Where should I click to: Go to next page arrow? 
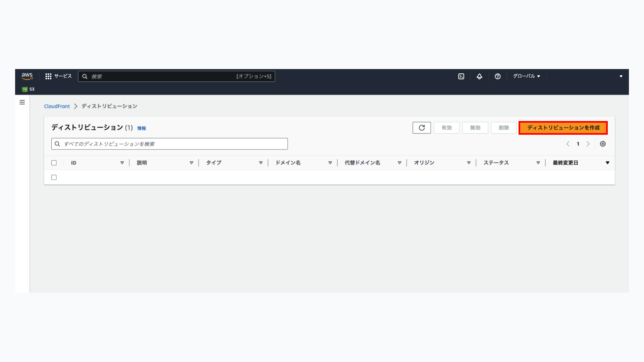[x=588, y=144]
